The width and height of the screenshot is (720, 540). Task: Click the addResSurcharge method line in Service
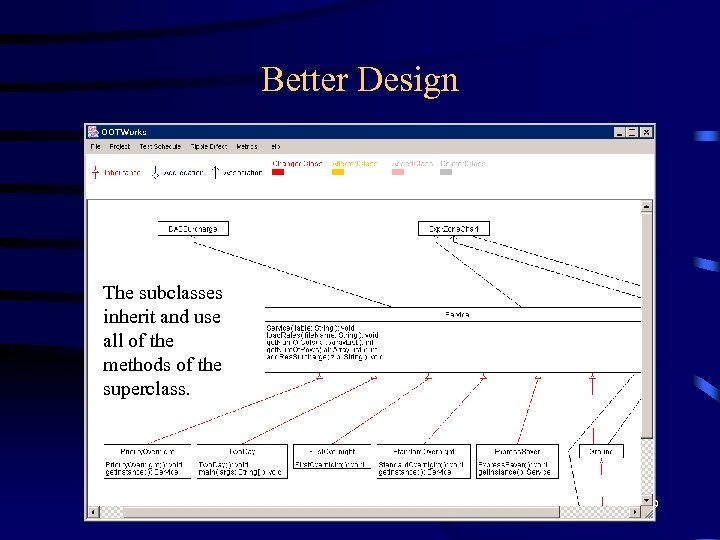click(324, 356)
